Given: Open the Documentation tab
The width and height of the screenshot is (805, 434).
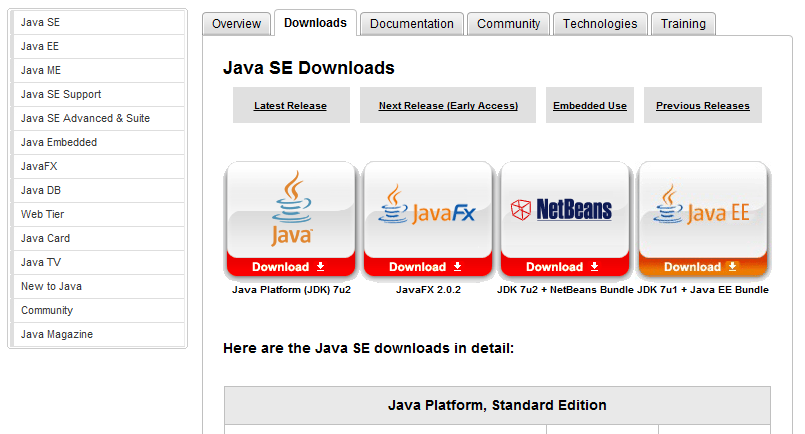Looking at the screenshot, I should [x=412, y=24].
